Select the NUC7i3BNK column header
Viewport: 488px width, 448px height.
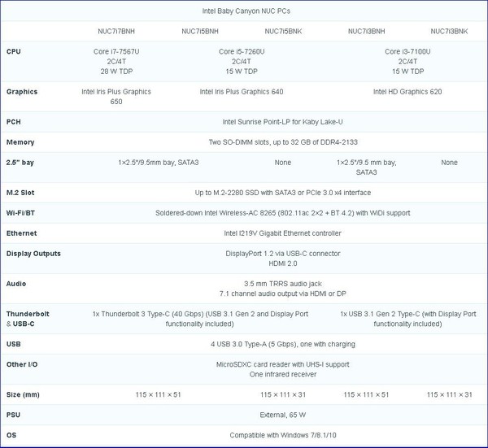click(449, 32)
